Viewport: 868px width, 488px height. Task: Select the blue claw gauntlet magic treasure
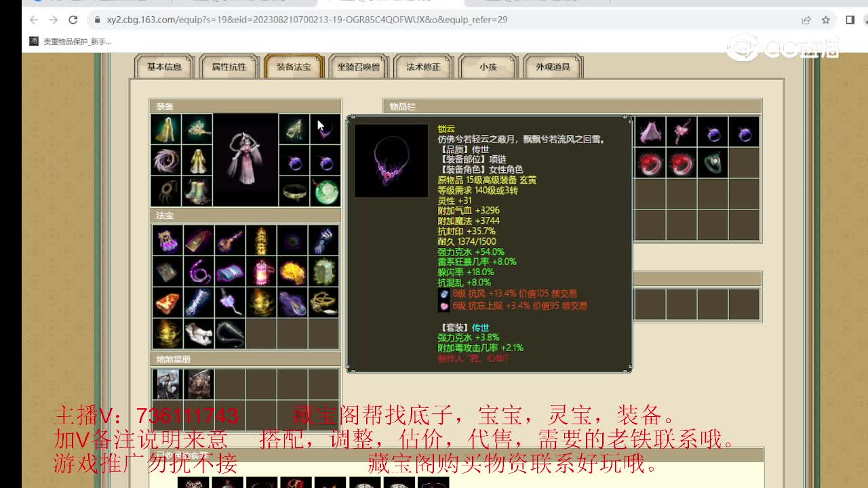[x=323, y=240]
